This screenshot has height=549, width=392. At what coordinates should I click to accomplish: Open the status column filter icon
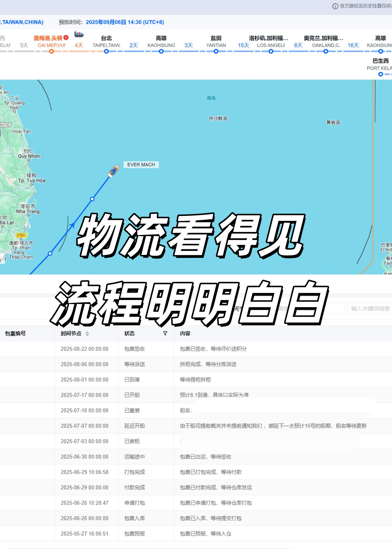click(x=165, y=333)
